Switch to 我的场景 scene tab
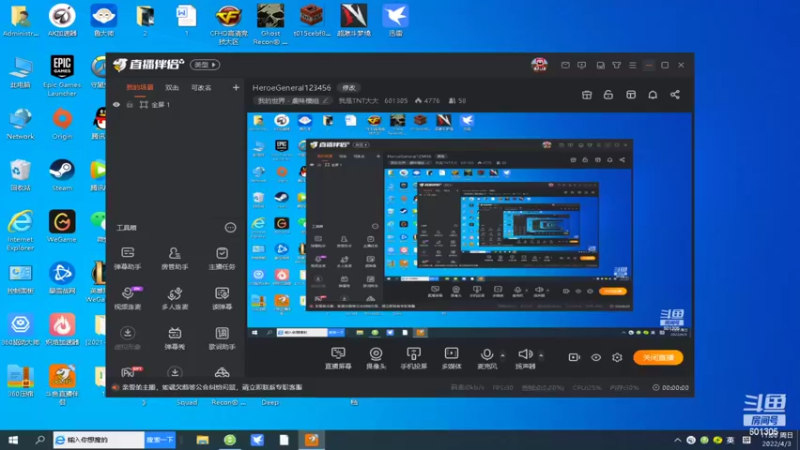Image resolution: width=800 pixels, height=450 pixels. tap(140, 88)
